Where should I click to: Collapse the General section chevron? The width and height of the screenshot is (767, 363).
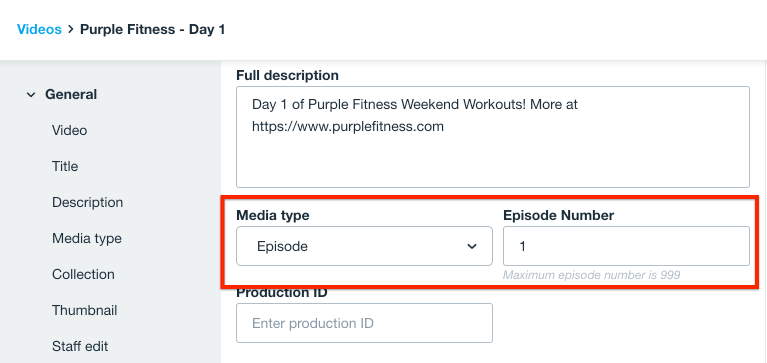[31, 94]
